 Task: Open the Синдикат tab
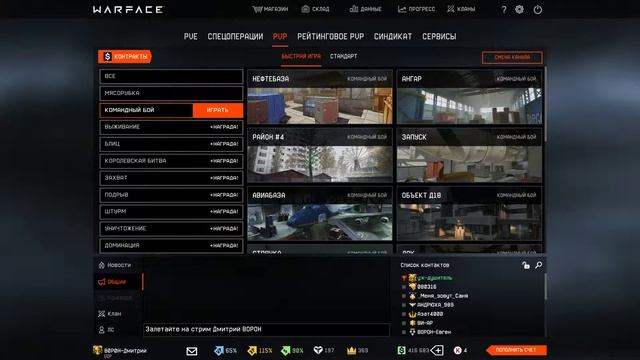393,36
